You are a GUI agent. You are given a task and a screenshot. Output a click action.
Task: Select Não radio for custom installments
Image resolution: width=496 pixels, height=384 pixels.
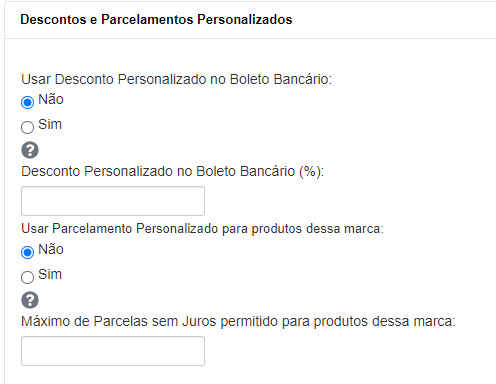(x=27, y=252)
